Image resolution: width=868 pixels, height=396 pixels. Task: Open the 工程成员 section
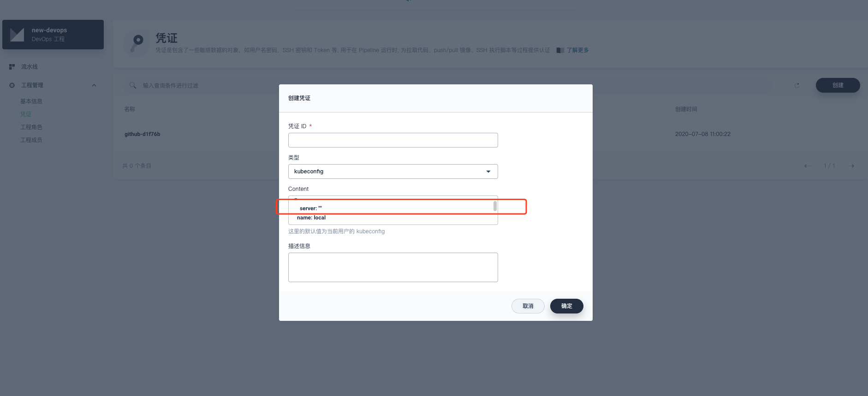tap(31, 140)
